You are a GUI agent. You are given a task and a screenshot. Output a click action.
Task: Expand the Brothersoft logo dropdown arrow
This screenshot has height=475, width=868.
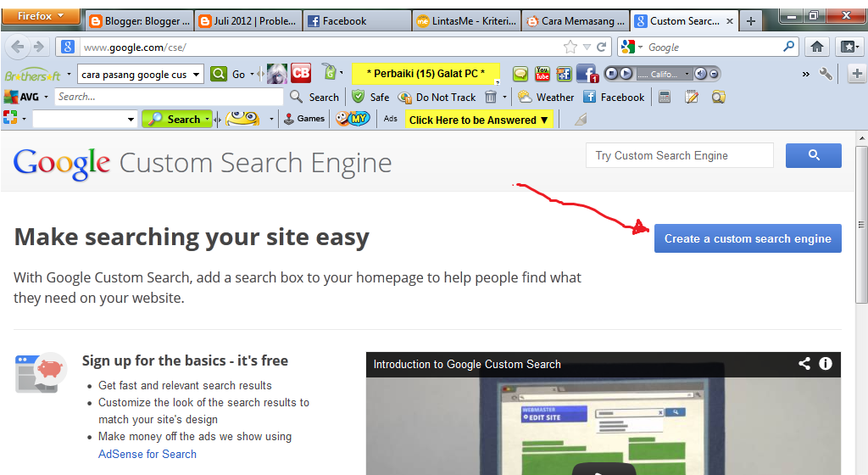click(70, 74)
